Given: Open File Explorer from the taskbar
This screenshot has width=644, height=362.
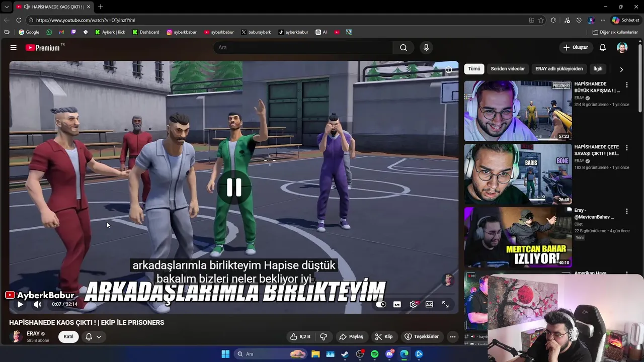Looking at the screenshot, I should point(315,354).
